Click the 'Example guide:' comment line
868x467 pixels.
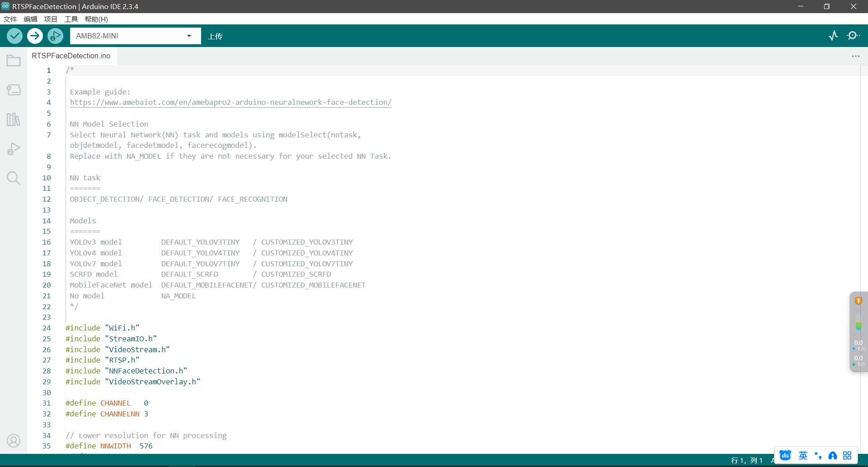[x=100, y=92]
